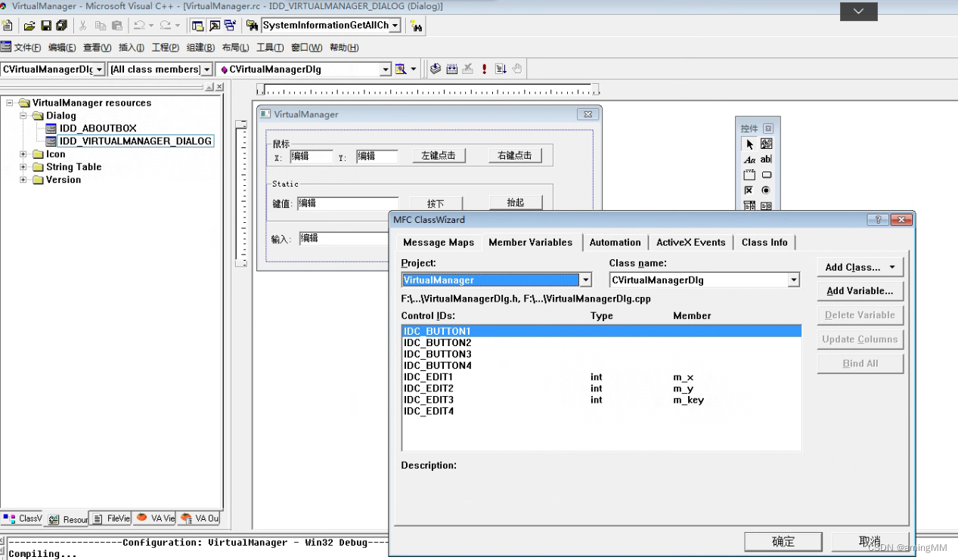
Task: Open the 编辑(E) menu
Action: coord(62,48)
